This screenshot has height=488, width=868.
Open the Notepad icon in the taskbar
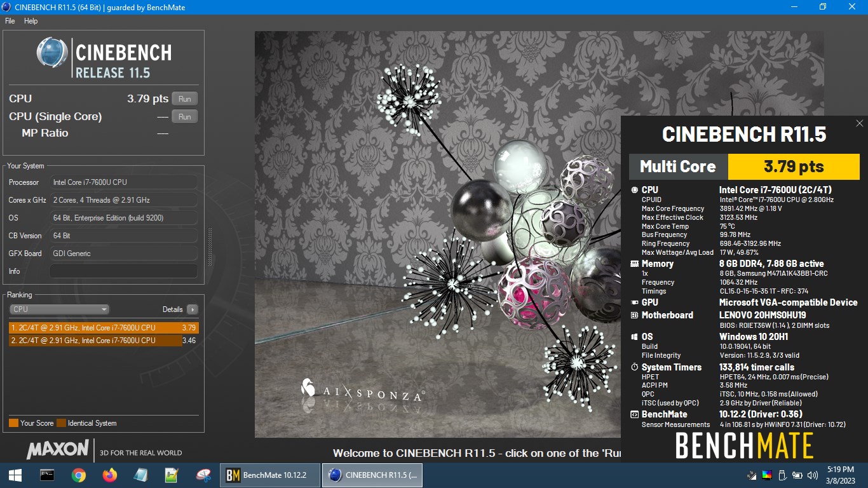(141, 475)
